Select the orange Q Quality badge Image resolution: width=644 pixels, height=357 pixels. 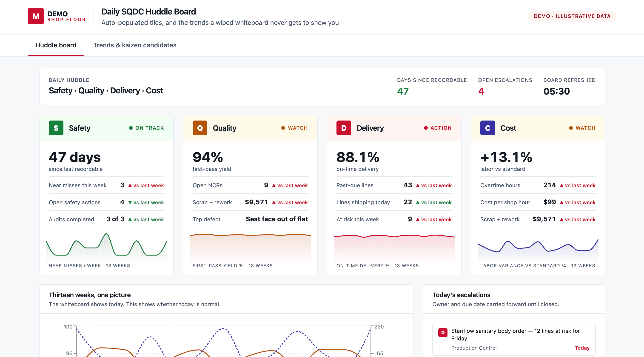coord(200,128)
